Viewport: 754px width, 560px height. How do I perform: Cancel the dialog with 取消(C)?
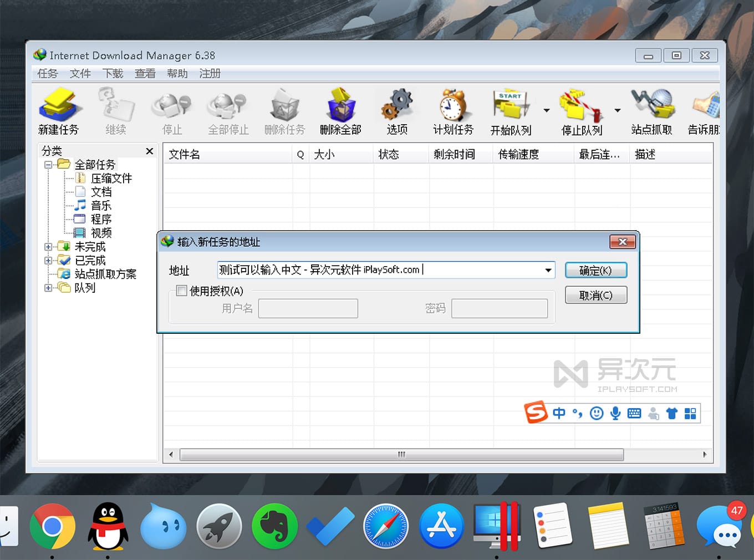coord(595,294)
